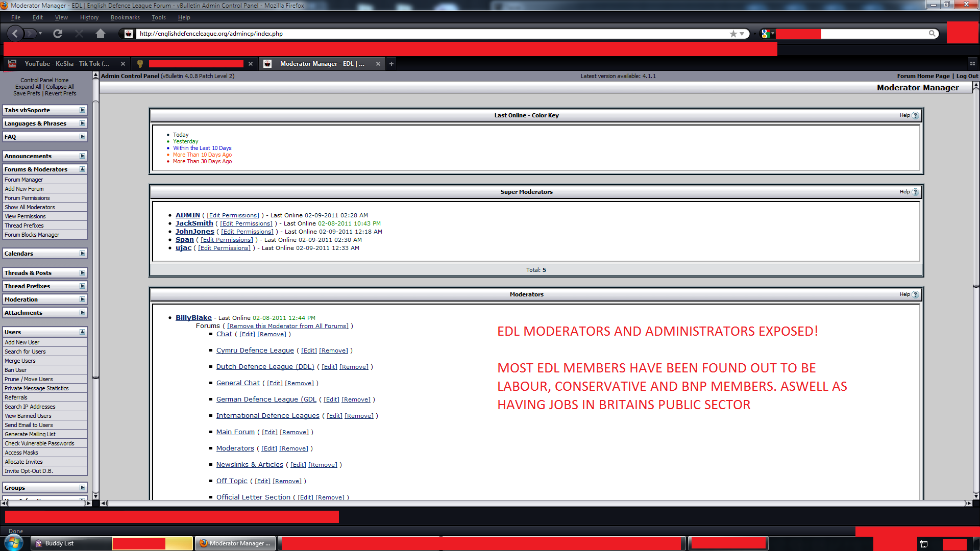The image size is (980, 551).
Task: Expand the Tabs vbSoporte section
Action: (82, 110)
